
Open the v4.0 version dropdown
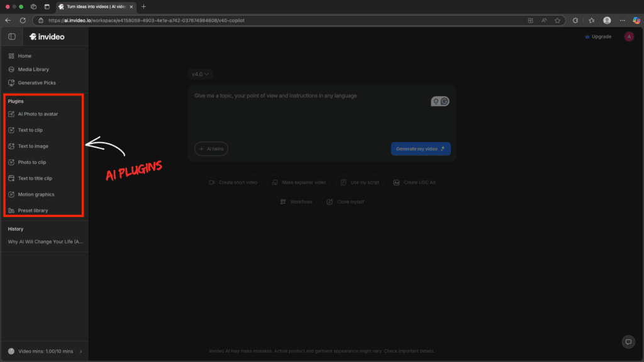tap(200, 74)
